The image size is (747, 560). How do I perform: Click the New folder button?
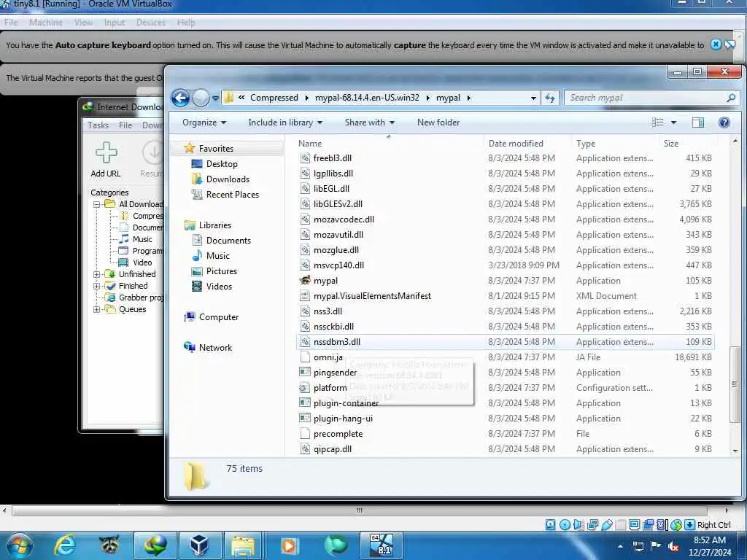coord(438,122)
